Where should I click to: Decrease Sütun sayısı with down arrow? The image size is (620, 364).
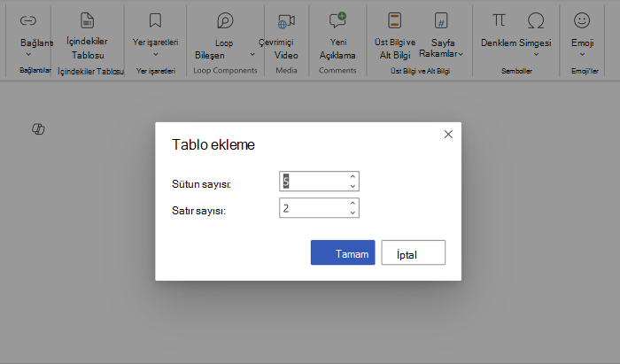[x=353, y=186]
